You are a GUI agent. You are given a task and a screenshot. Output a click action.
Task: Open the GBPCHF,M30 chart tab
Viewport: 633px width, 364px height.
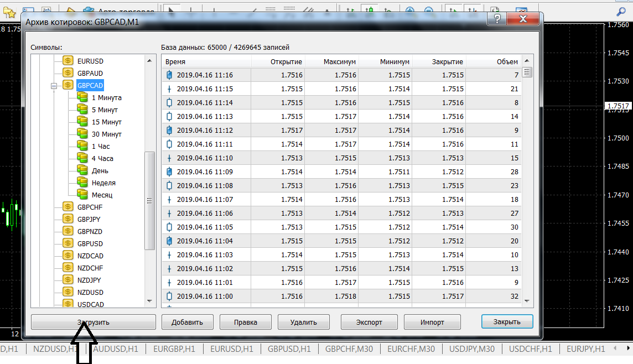pyautogui.click(x=349, y=349)
